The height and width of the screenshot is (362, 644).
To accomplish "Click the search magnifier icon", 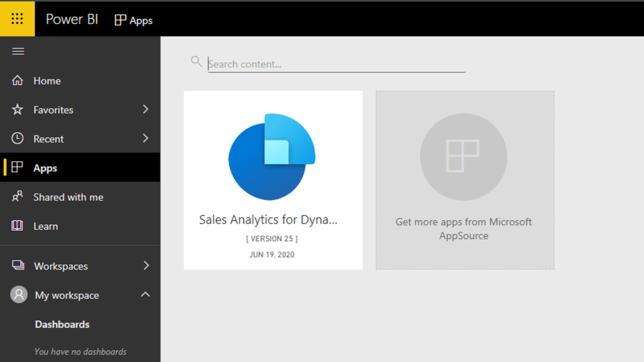I will 196,61.
